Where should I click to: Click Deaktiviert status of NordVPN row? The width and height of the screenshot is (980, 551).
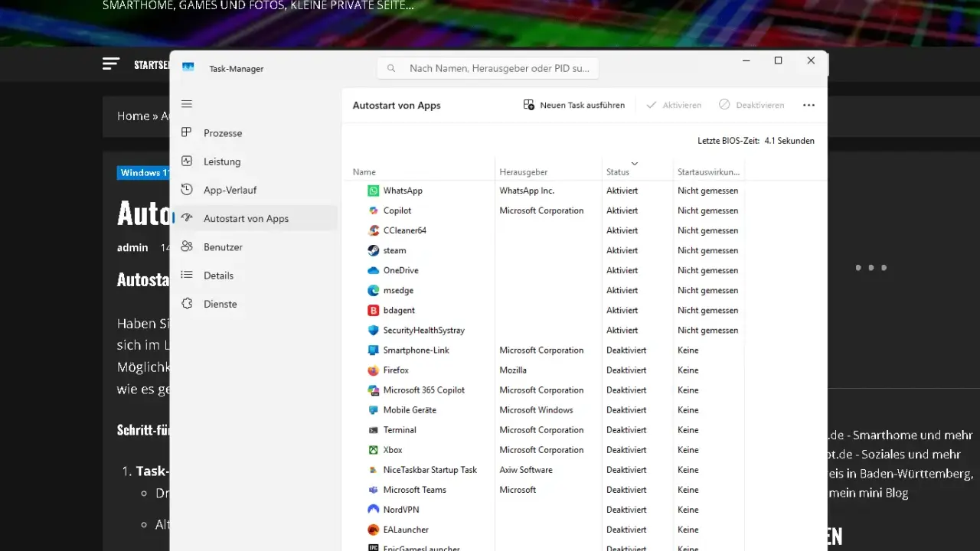626,510
